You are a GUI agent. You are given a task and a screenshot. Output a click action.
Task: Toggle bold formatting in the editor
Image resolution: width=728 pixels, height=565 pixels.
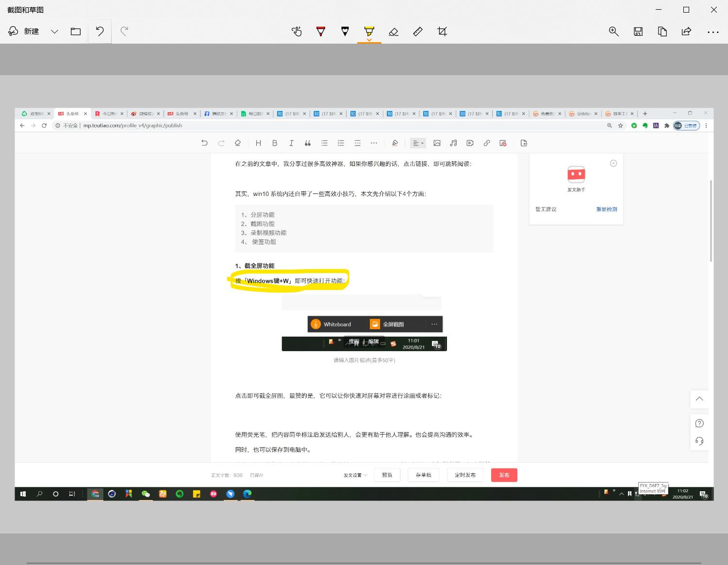click(x=275, y=143)
